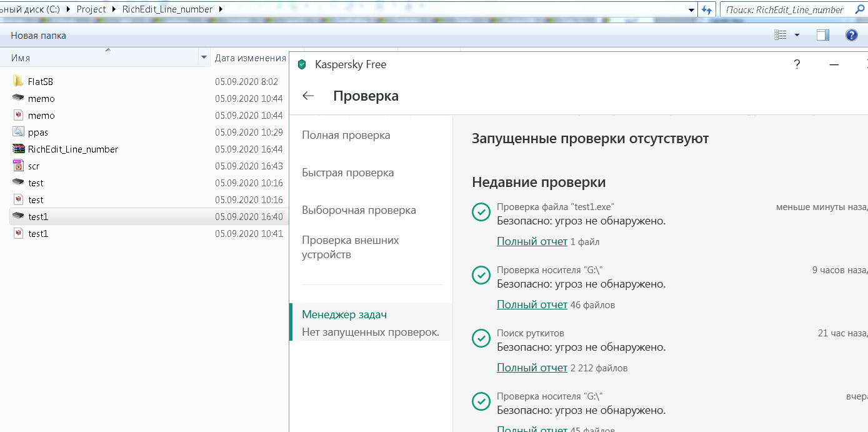868x432 pixels.
Task: Refresh the Explorer folder via the address bar icon
Action: tap(707, 9)
